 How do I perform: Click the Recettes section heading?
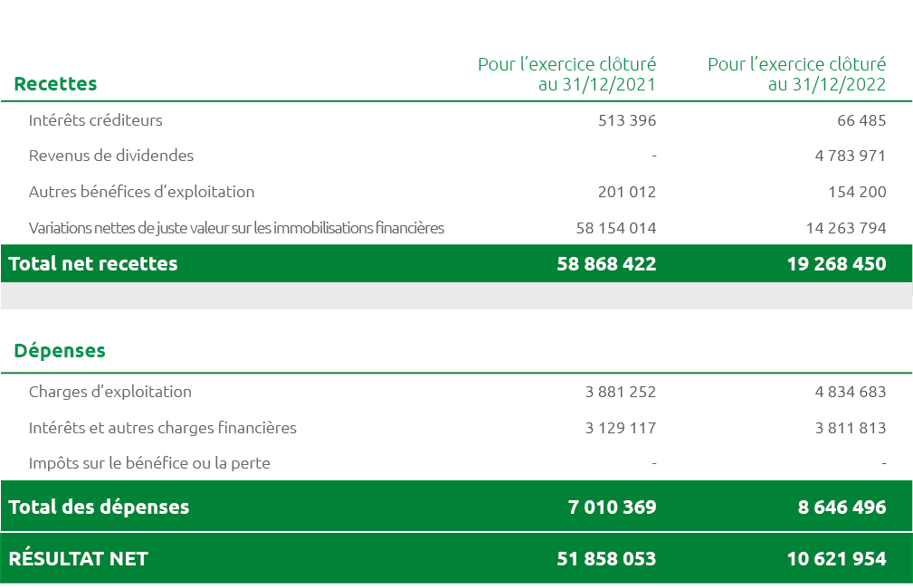[55, 84]
